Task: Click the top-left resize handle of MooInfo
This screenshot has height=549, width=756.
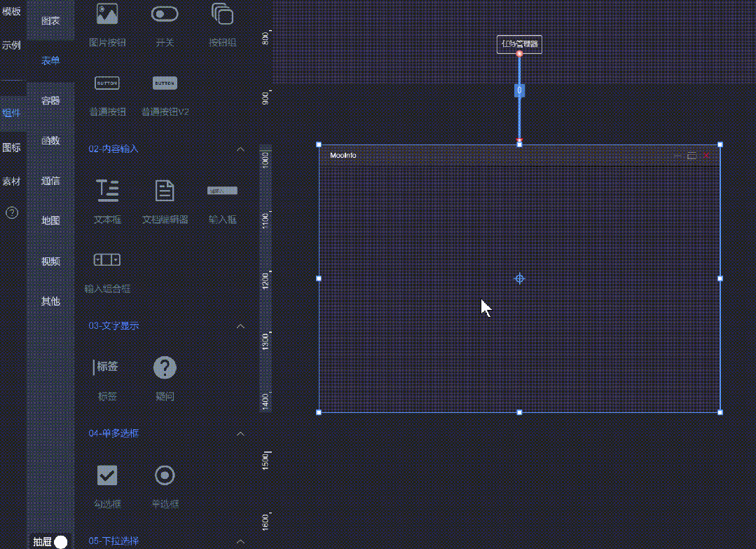Action: tap(319, 144)
